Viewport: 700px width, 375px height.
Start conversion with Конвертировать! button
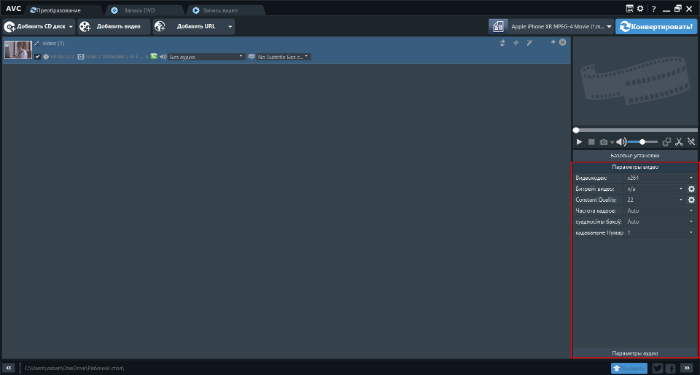pyautogui.click(x=656, y=27)
